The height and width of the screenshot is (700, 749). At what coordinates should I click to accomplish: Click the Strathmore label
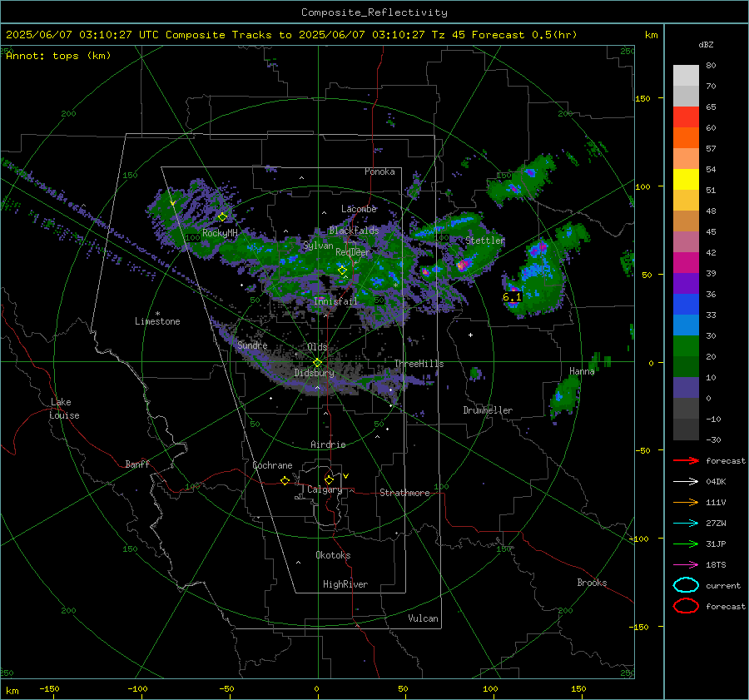coord(404,493)
